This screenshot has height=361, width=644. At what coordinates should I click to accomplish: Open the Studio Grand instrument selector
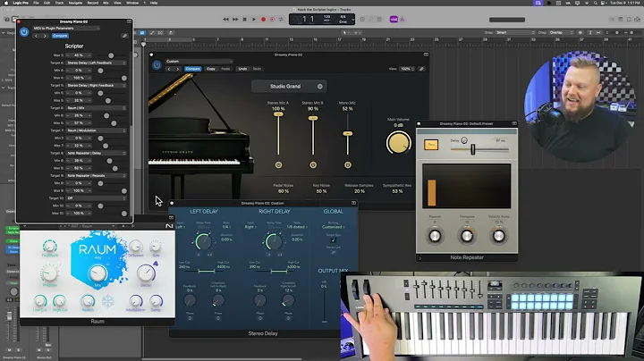289,87
